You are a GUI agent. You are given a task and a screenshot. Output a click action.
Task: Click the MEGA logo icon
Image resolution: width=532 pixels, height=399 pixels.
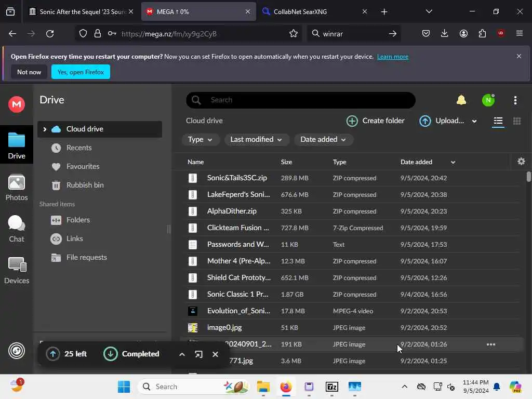[16, 104]
